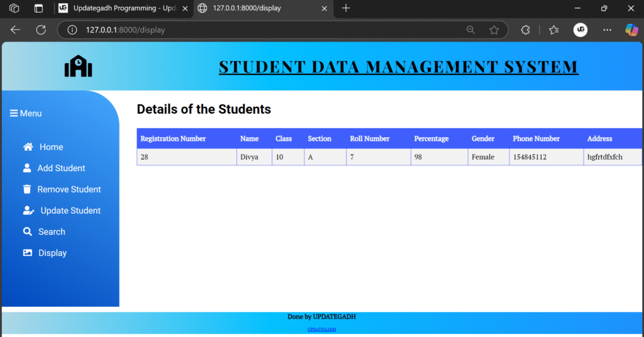This screenshot has width=644, height=337.
Task: Open the Copilot icon
Action: pos(631,30)
